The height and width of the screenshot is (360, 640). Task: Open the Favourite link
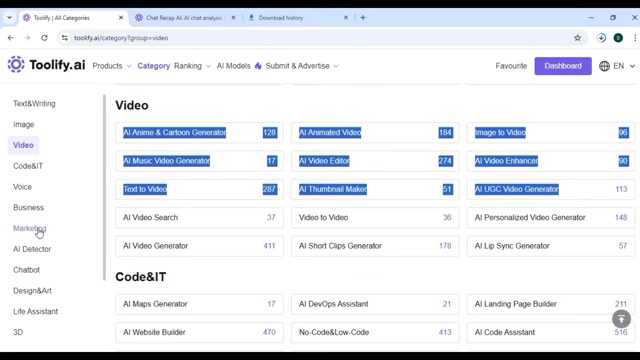(511, 66)
